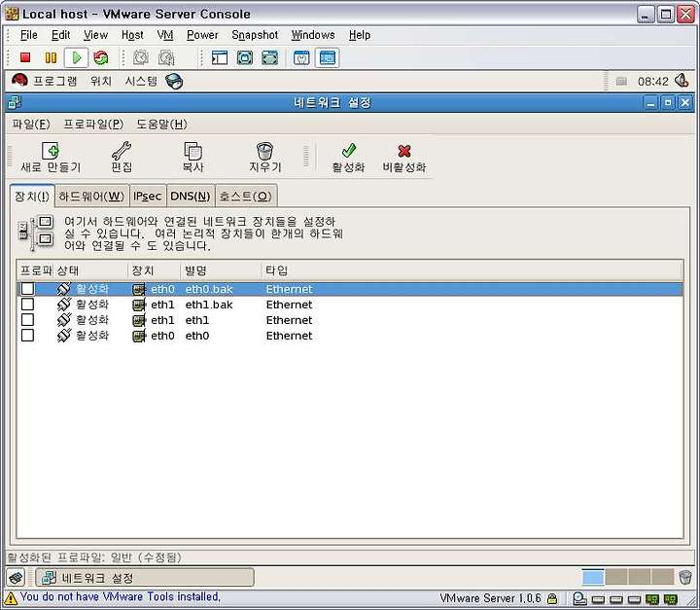Click the VMware Tools warning triangle icon
Screen dimensions: 700x610
click(11, 598)
